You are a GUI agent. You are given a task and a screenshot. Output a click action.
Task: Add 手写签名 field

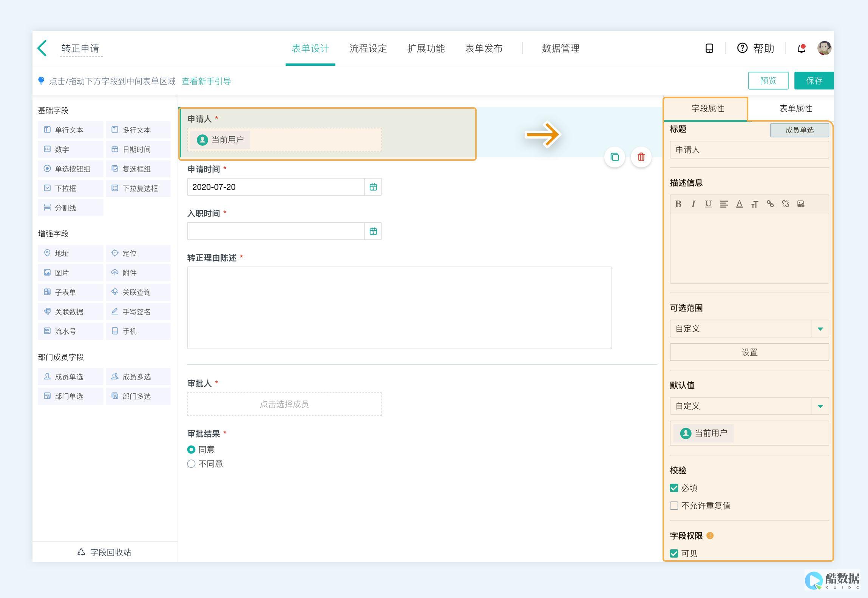click(x=138, y=311)
